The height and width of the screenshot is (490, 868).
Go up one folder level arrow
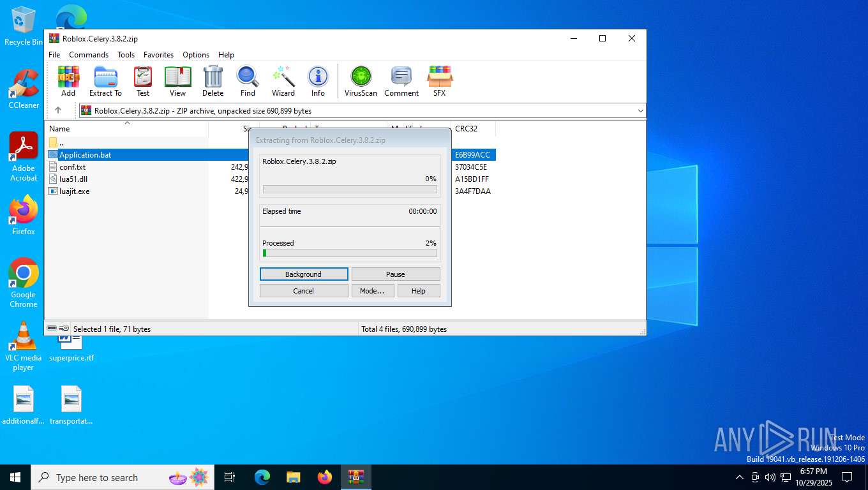(x=58, y=110)
